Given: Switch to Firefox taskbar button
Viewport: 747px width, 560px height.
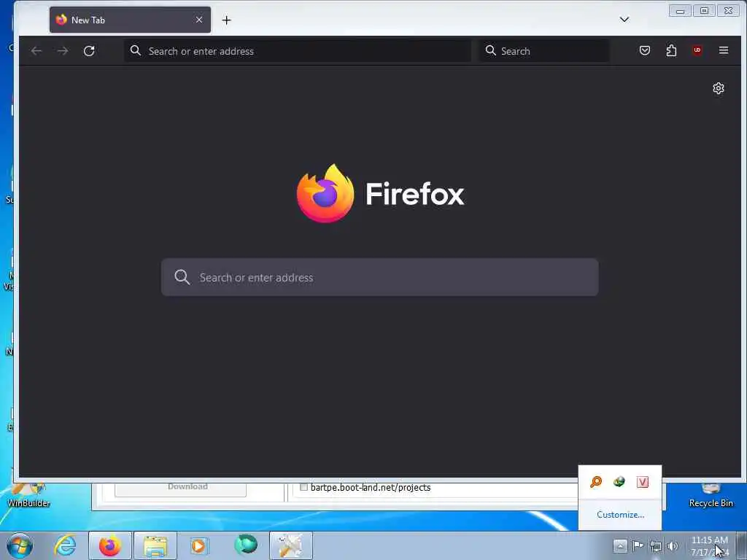Looking at the screenshot, I should pos(110,545).
